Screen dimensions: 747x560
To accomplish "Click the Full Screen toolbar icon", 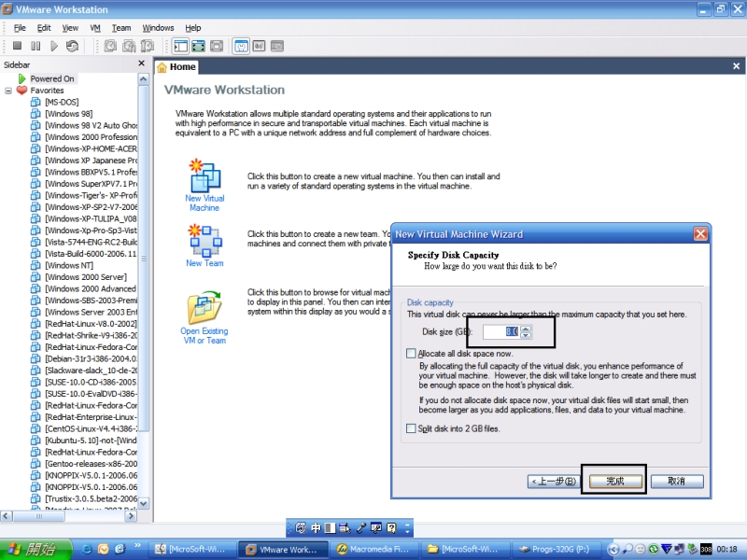I will click(199, 46).
